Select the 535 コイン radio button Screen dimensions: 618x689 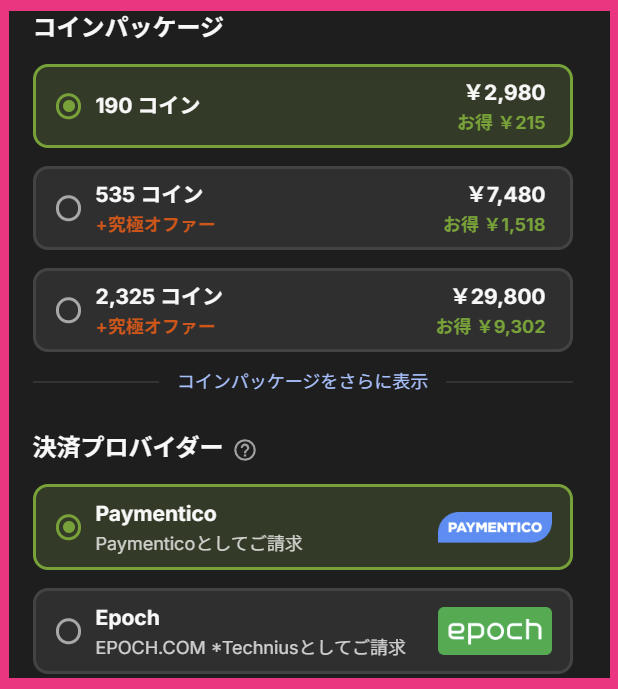coord(68,208)
